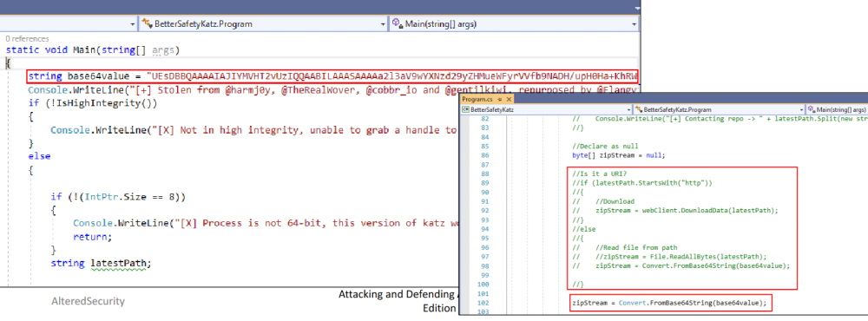This screenshot has width=868, height=321.
Task: Open the BetterSafetyKatz.Program class dropdown in back window
Action: [x=263, y=23]
